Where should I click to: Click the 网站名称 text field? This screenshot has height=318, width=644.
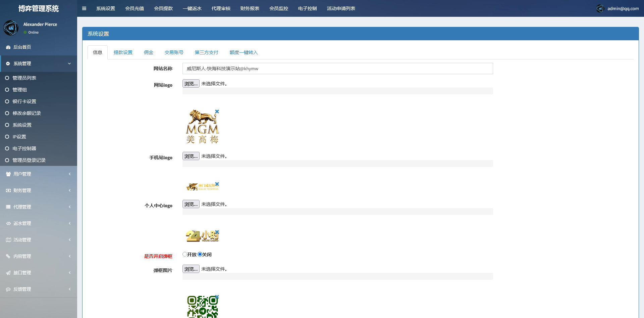click(x=337, y=69)
